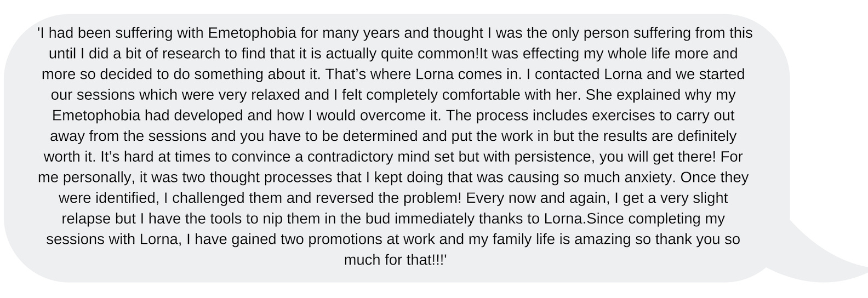The width and height of the screenshot is (868, 298).
Task: Click the word 'Emetophobia' in the first line
Action: [x=252, y=33]
